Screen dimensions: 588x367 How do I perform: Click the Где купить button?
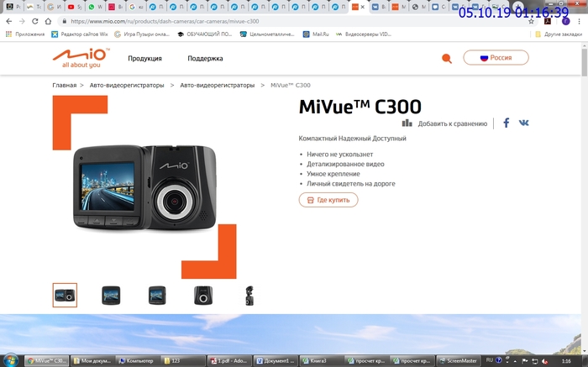[328, 200]
